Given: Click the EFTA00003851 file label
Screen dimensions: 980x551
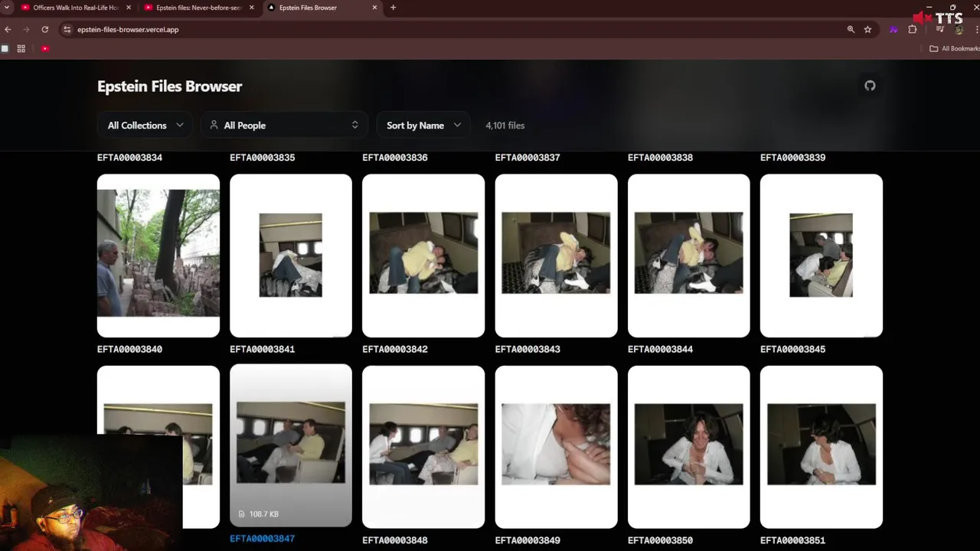Looking at the screenshot, I should [x=792, y=540].
